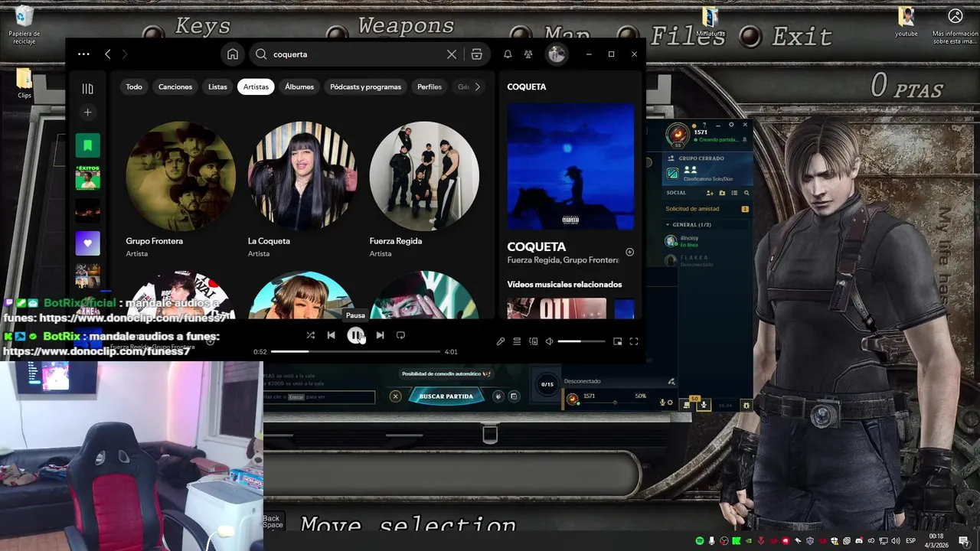
Task: Open connect to a device
Action: pos(534,341)
